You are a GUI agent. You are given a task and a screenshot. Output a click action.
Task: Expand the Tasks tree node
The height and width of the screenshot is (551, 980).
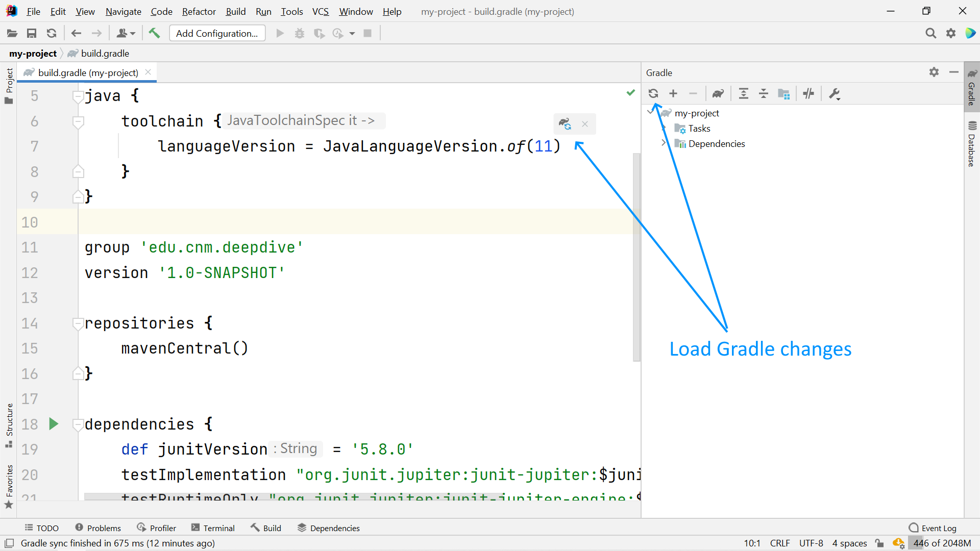coord(664,128)
